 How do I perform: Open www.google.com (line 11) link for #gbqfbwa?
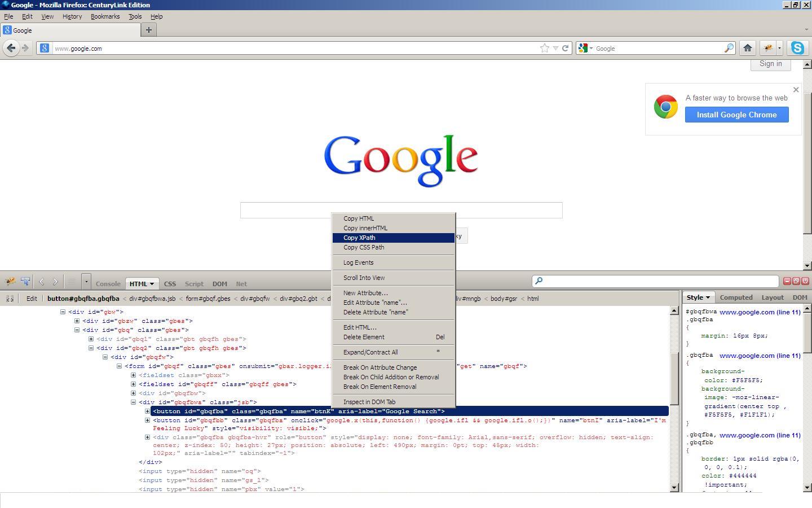[760, 312]
